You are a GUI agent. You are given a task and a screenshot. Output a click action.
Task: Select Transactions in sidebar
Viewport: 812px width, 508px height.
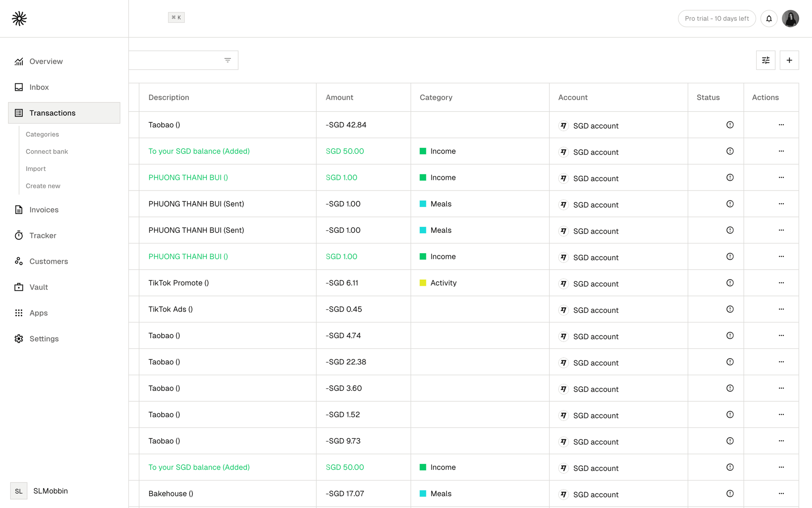pyautogui.click(x=64, y=113)
